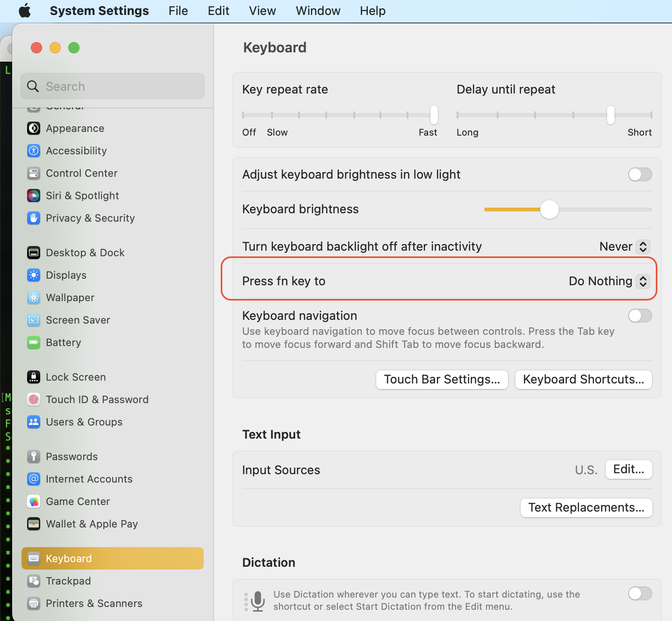Click the Keyboard sidebar icon

click(34, 558)
